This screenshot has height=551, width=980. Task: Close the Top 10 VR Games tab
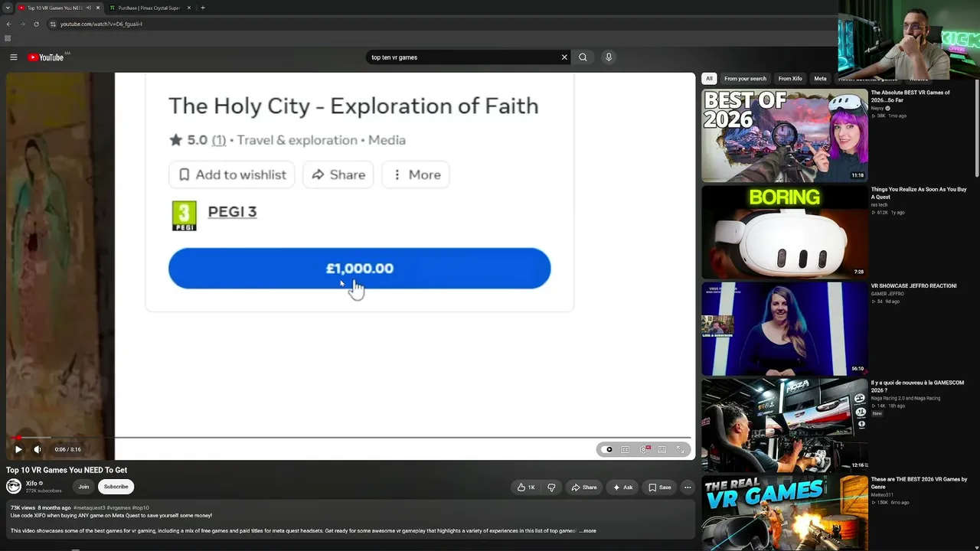97,8
